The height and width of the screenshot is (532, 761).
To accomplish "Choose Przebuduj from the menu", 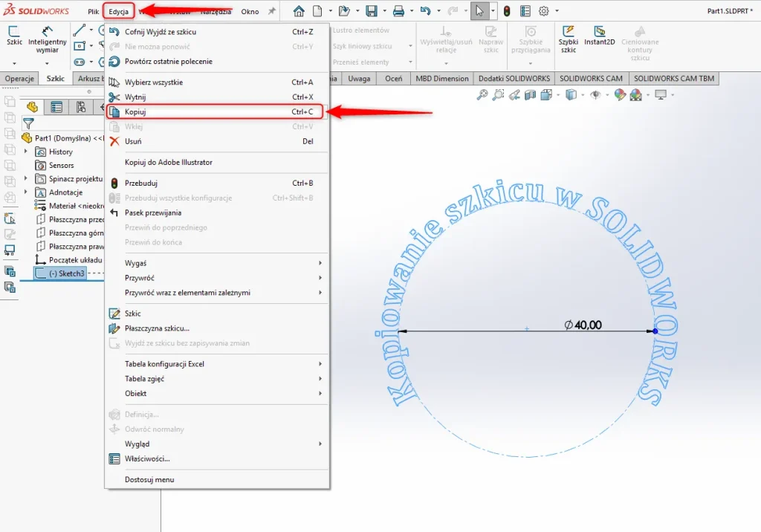I will tap(217, 183).
